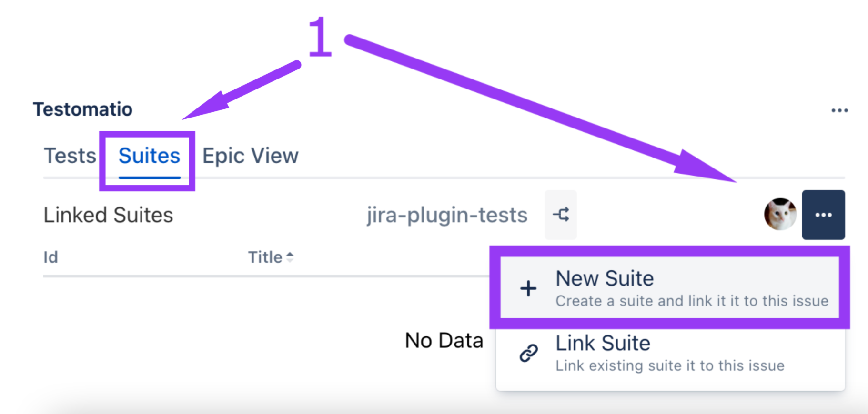
Task: Click the branch switch icon beside jira-plugin-tests
Action: (561, 215)
